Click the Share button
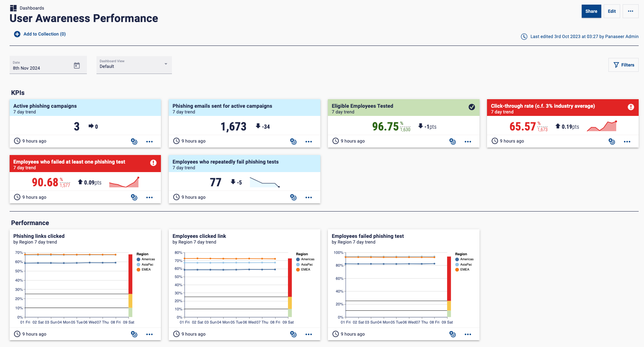Image resolution: width=644 pixels, height=347 pixels. 591,11
